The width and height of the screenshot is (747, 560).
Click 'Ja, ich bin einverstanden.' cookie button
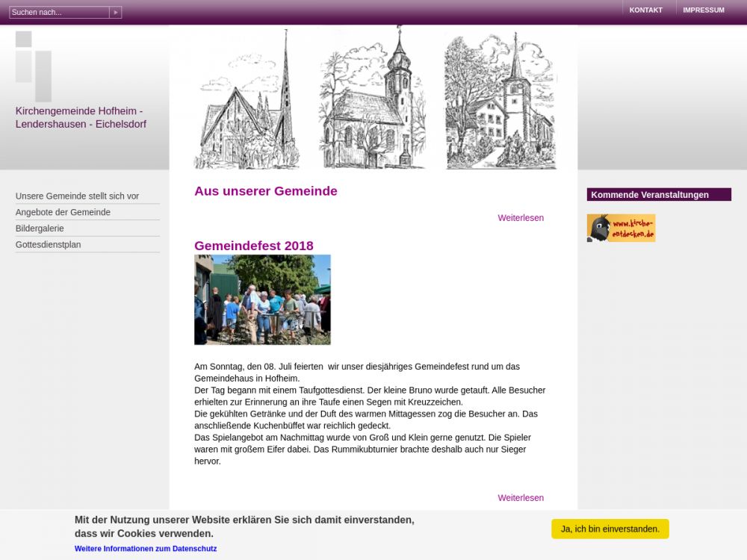pos(610,529)
